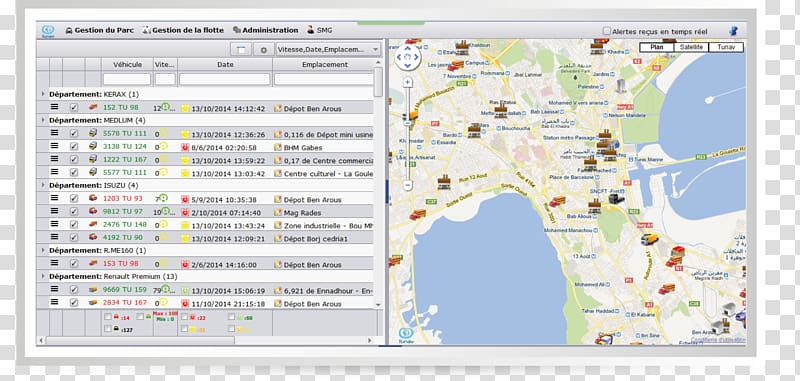Click the truck icon of 152 TU 98

[x=93, y=107]
